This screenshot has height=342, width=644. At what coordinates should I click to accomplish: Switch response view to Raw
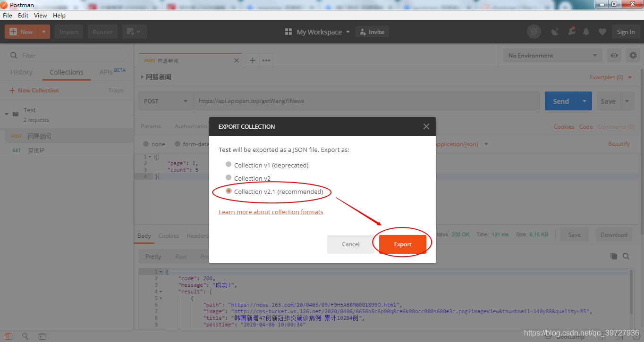(x=181, y=256)
